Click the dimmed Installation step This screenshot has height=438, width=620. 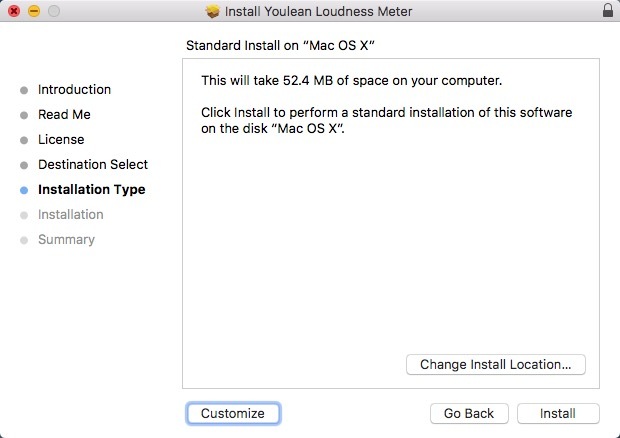[70, 215]
